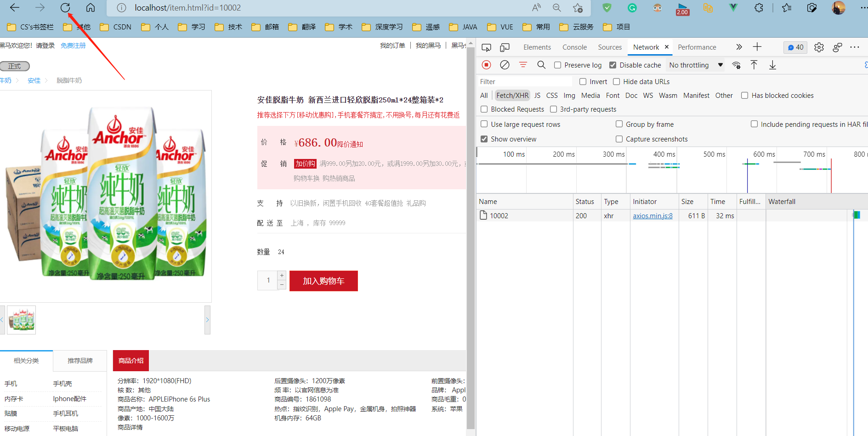
Task: Click the 加入购物车 button
Action: click(323, 281)
